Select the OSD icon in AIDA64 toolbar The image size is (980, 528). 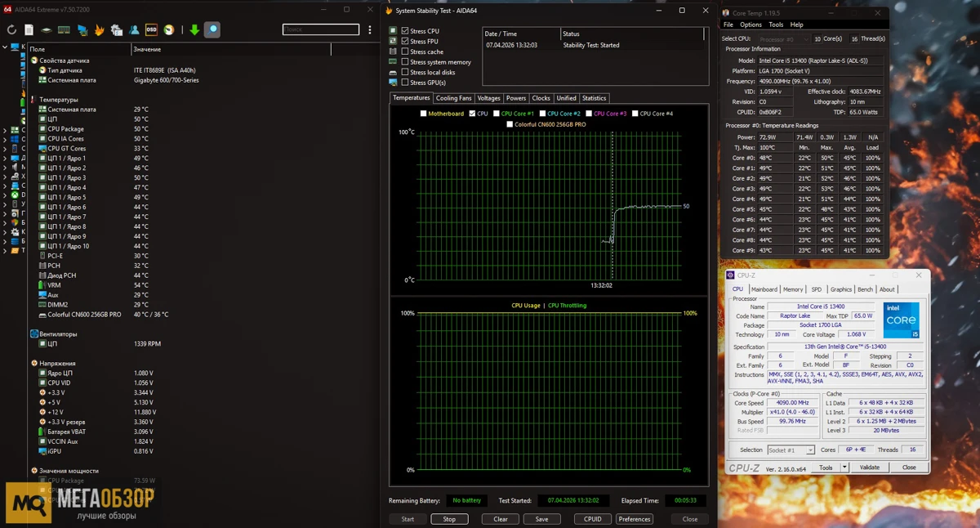(x=152, y=29)
